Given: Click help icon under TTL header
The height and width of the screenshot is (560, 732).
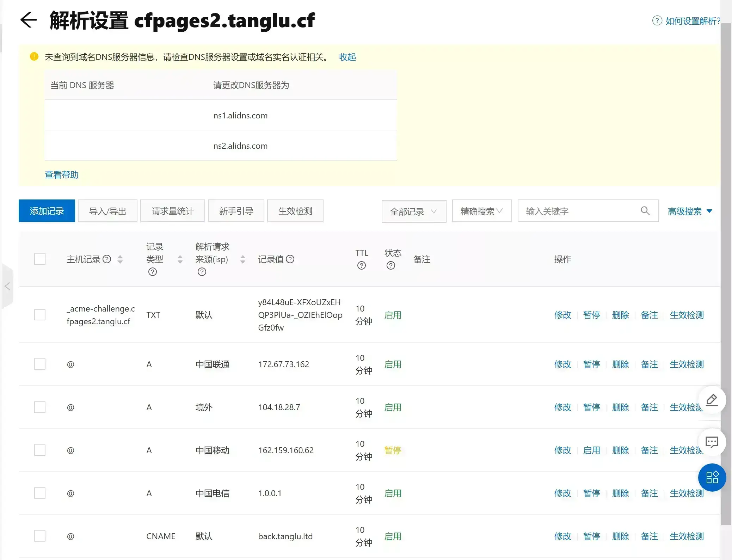Looking at the screenshot, I should coord(361,266).
